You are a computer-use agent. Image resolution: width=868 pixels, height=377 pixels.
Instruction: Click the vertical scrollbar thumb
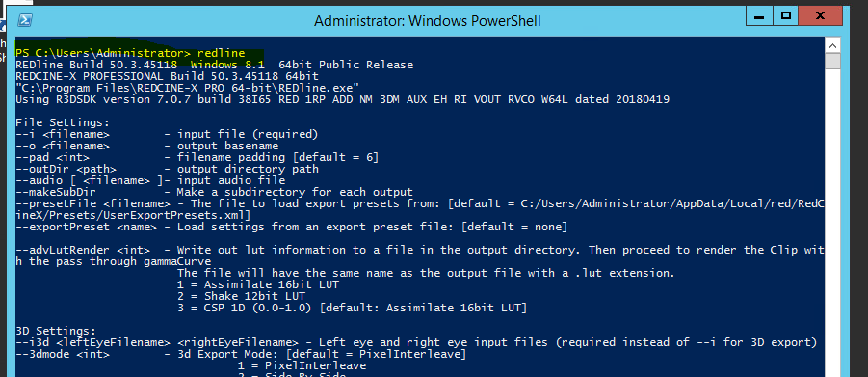(x=832, y=62)
